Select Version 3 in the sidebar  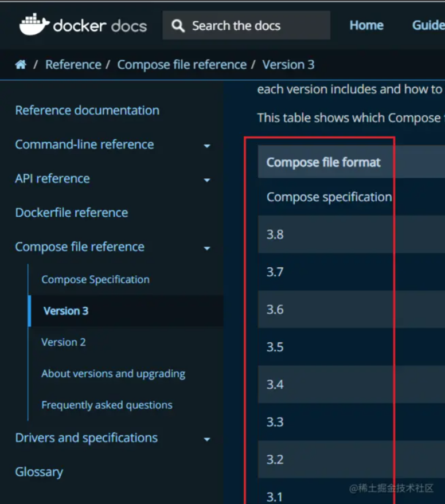click(66, 311)
